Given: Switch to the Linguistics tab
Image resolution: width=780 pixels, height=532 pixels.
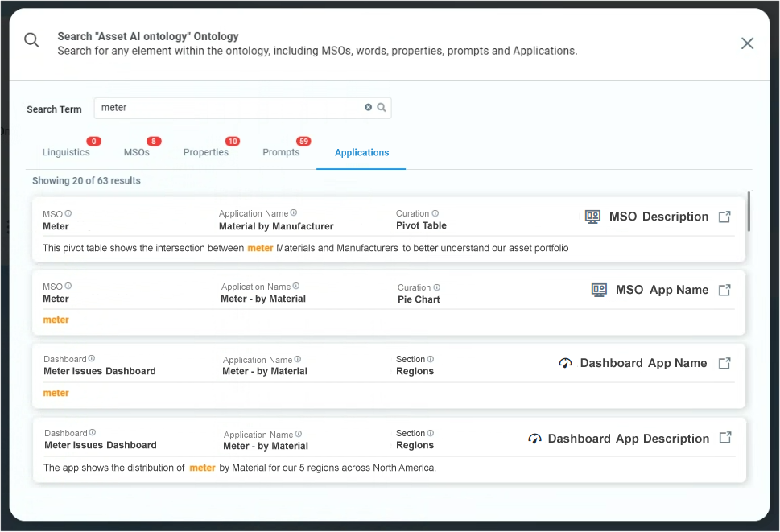Looking at the screenshot, I should (x=66, y=152).
